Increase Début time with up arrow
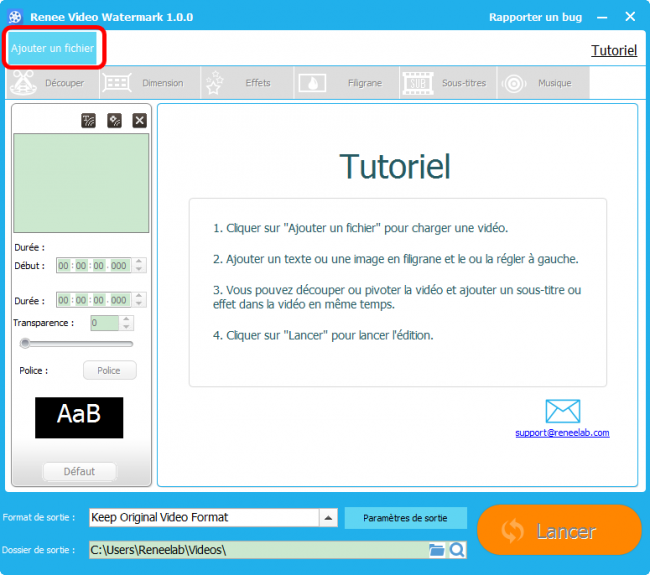Image resolution: width=650 pixels, height=575 pixels. click(x=139, y=262)
